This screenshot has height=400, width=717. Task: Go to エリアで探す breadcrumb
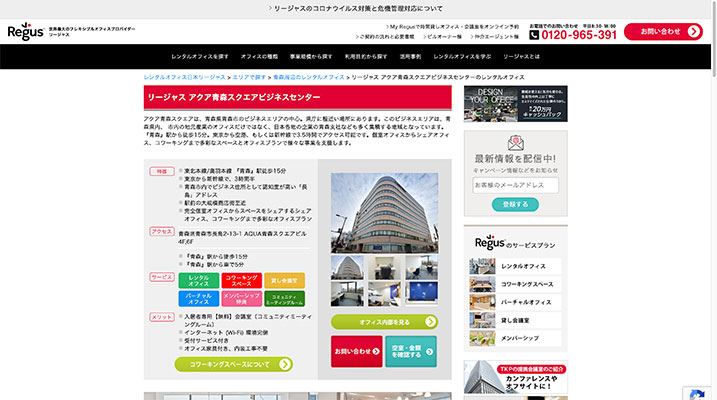point(249,77)
